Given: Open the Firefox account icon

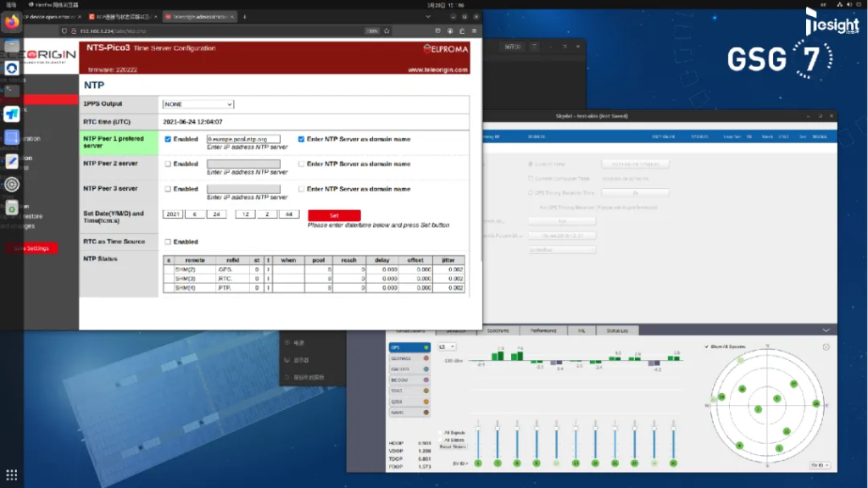Looking at the screenshot, I should (450, 31).
